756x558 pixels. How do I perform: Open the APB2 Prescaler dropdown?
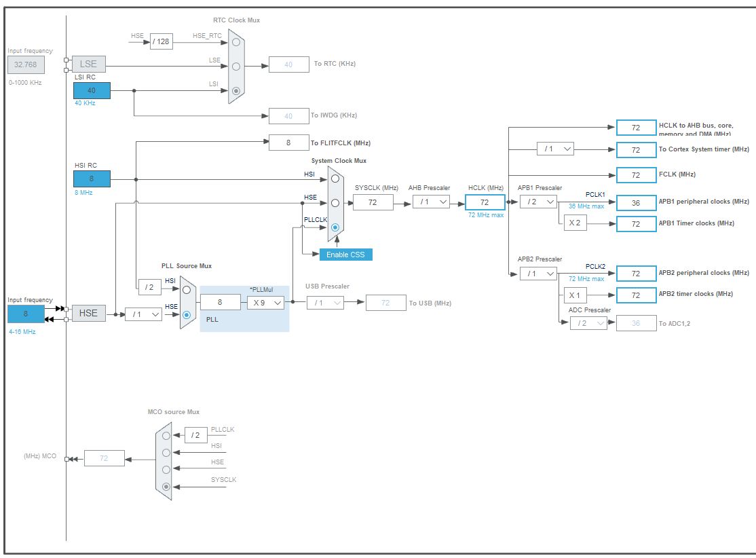click(539, 274)
